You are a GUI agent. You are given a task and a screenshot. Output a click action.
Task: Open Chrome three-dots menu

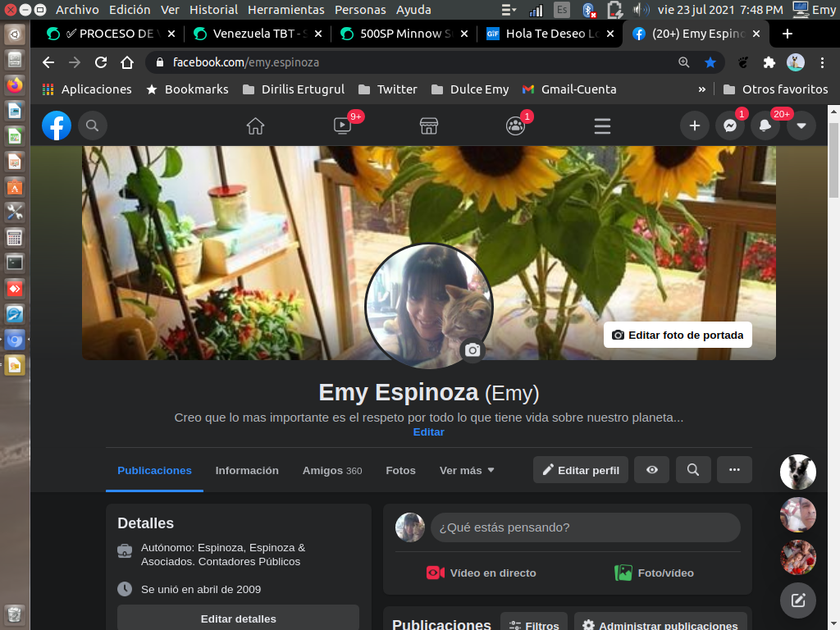coord(822,62)
